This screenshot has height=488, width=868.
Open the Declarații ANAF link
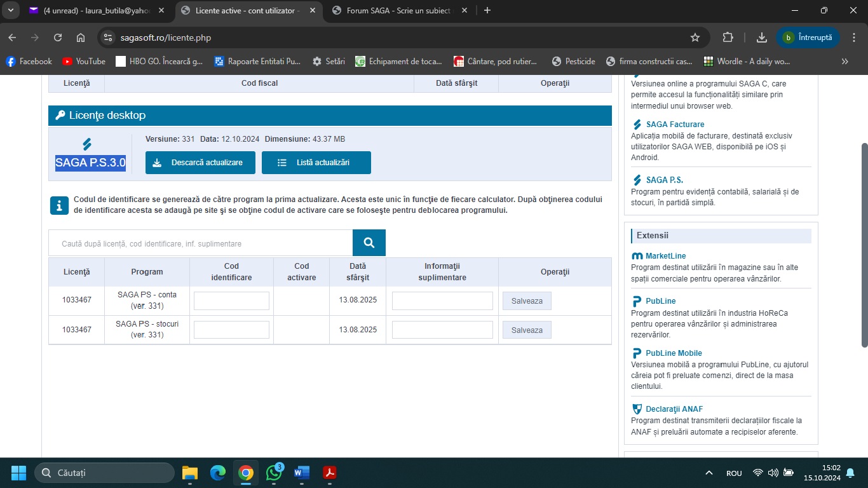point(674,409)
